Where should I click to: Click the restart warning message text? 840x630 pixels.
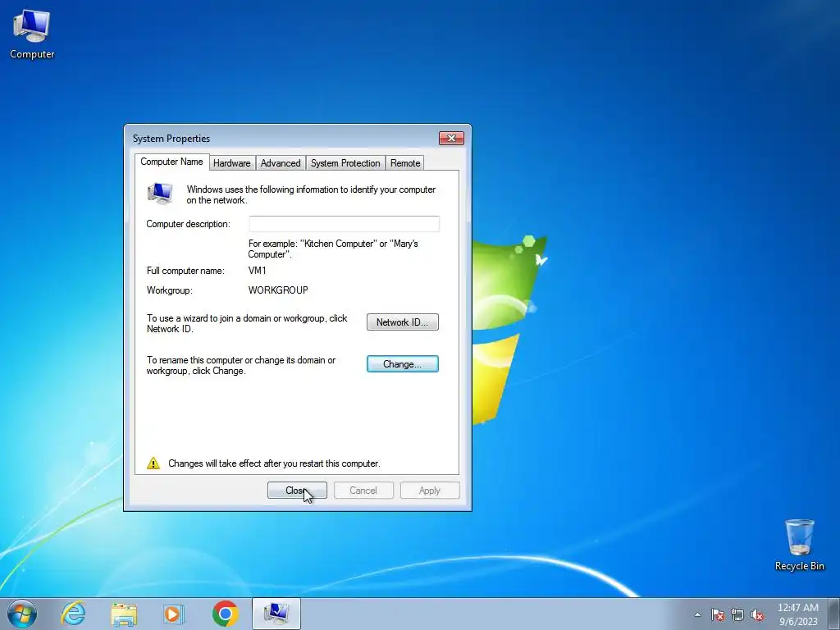click(274, 463)
